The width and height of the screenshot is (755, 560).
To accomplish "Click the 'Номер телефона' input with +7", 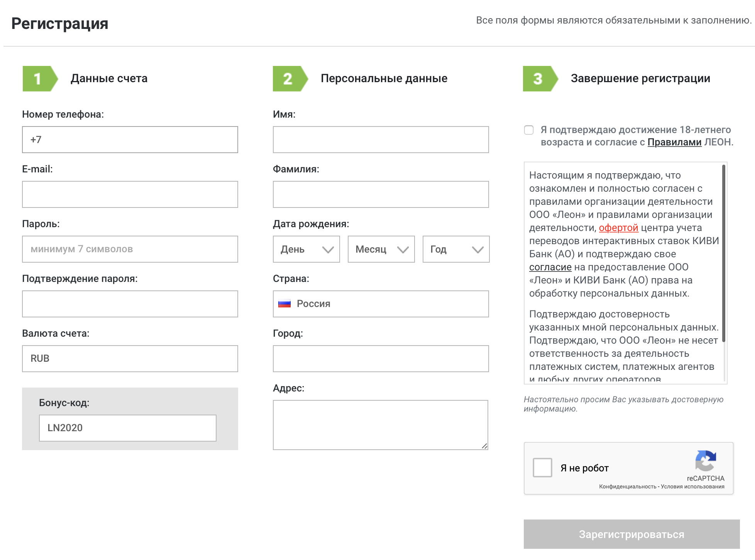I will coord(130,140).
